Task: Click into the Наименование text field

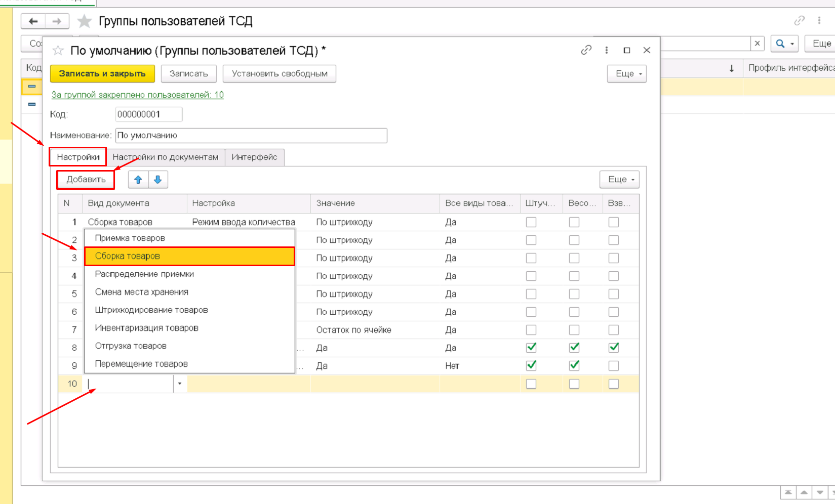Action: click(x=251, y=136)
